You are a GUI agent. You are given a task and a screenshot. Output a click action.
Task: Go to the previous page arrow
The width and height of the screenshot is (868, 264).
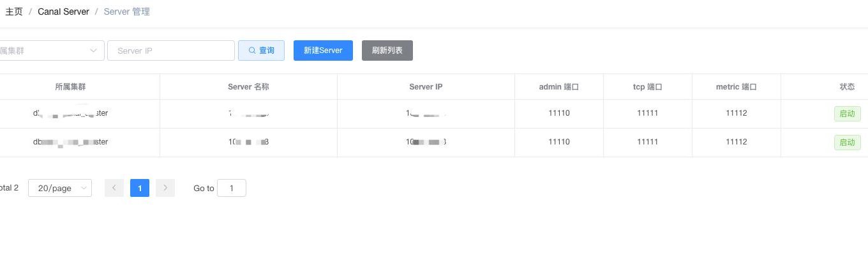[x=114, y=188]
